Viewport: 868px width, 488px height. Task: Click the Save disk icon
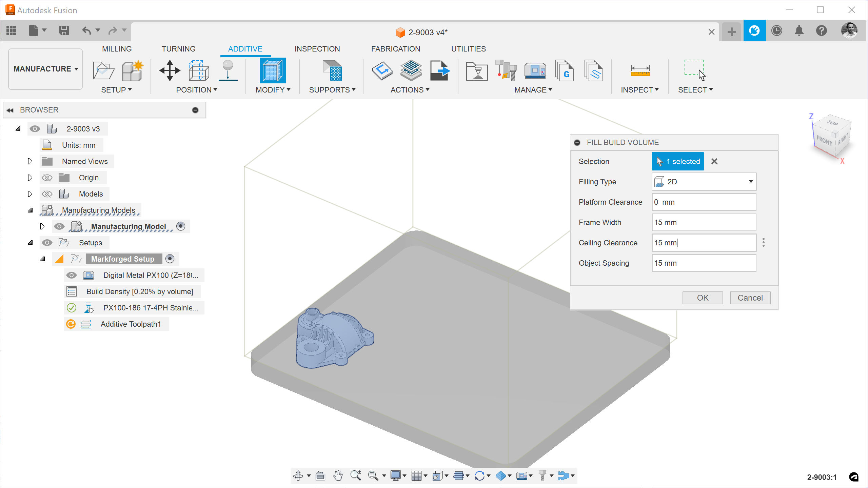click(64, 31)
